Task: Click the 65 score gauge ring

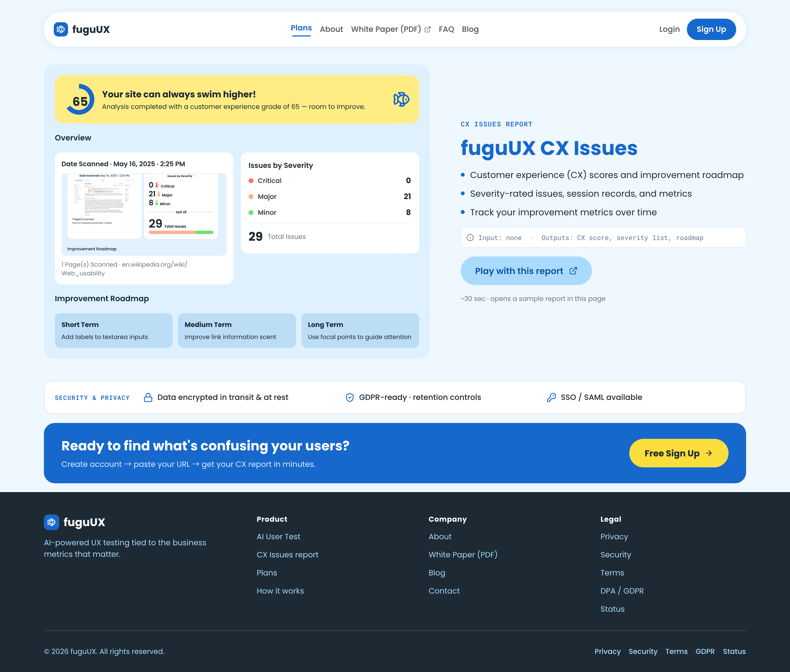Action: point(80,99)
